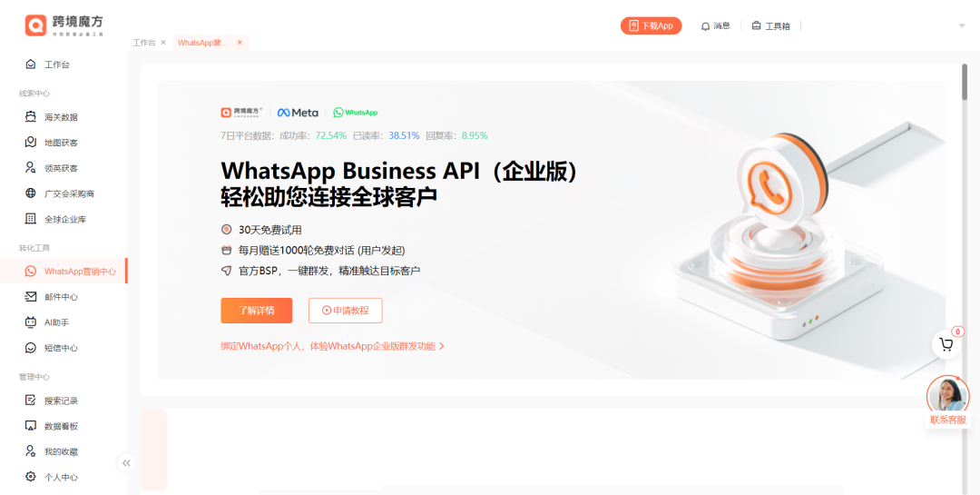Open 短信中心 chat bubble icon
Screen dimensions: 980x495
[x=31, y=348]
